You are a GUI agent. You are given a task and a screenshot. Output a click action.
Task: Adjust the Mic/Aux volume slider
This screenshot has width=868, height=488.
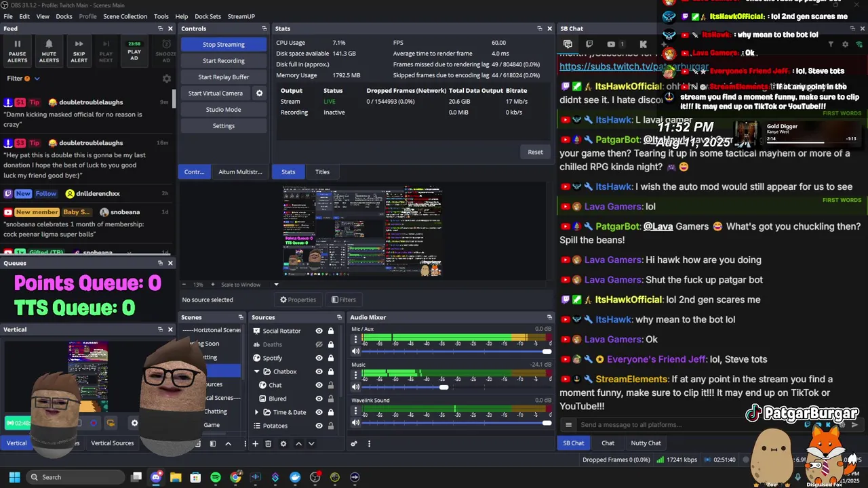pos(547,351)
